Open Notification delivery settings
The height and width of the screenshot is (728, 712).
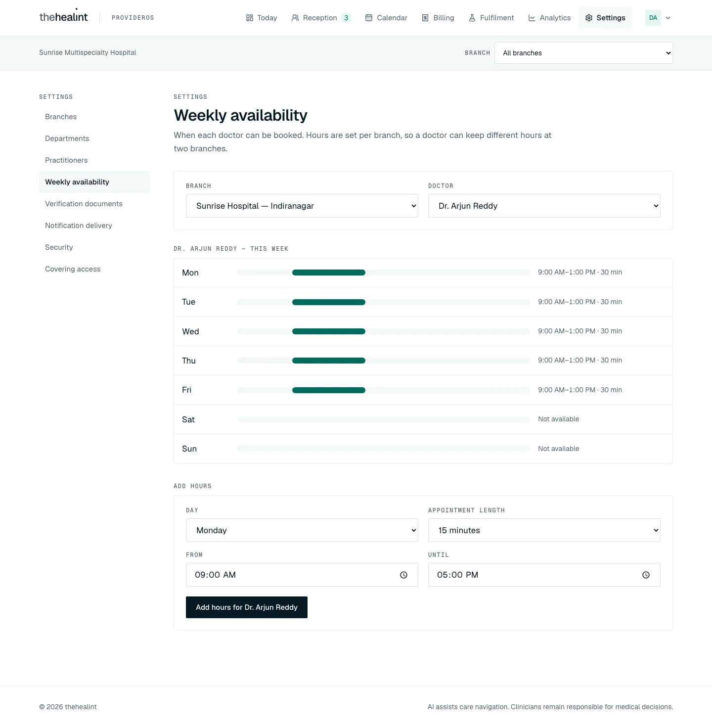coord(94,226)
